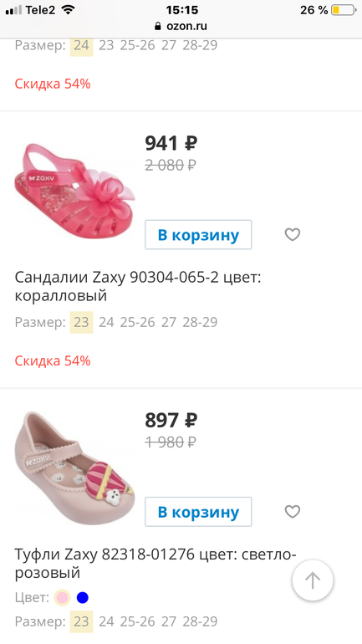This screenshot has height=644, width=362.
Task: Choose size 24 for light-pink Zaxy shoes
Action: click(106, 621)
